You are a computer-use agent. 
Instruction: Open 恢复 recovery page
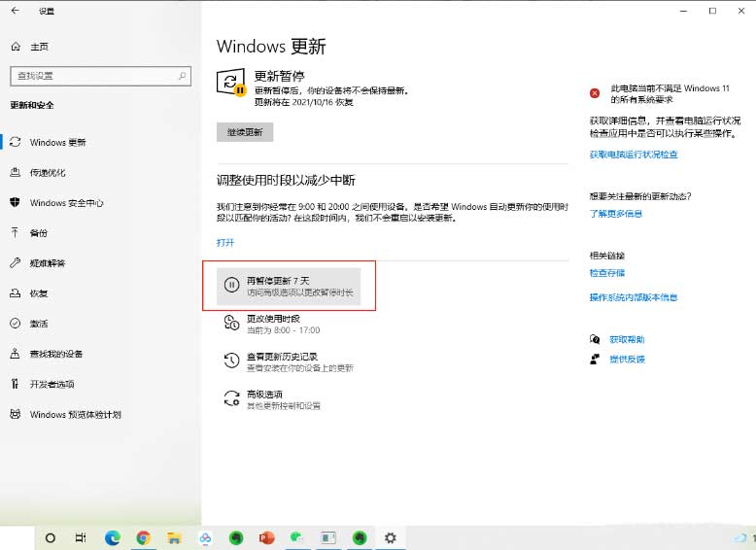pyautogui.click(x=39, y=293)
